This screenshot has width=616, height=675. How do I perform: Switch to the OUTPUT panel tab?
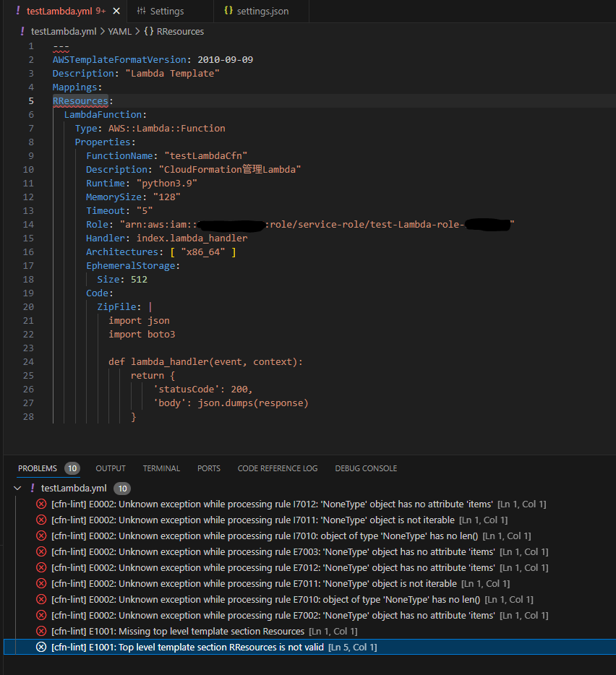coord(111,468)
